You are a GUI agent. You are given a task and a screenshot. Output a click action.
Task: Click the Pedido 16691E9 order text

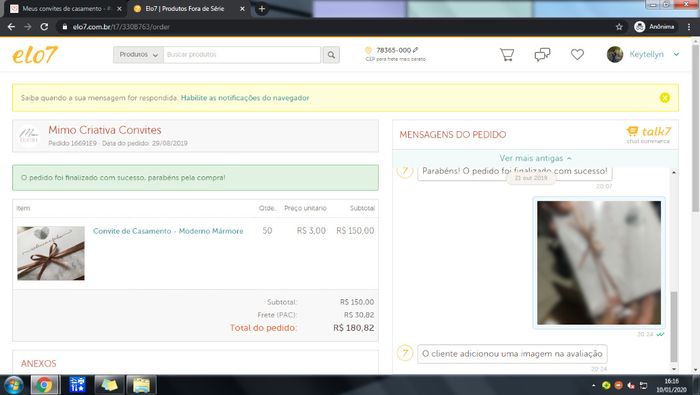click(72, 143)
